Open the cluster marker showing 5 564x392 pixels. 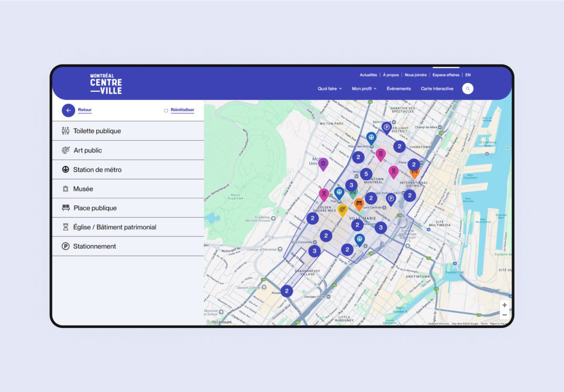click(x=366, y=174)
